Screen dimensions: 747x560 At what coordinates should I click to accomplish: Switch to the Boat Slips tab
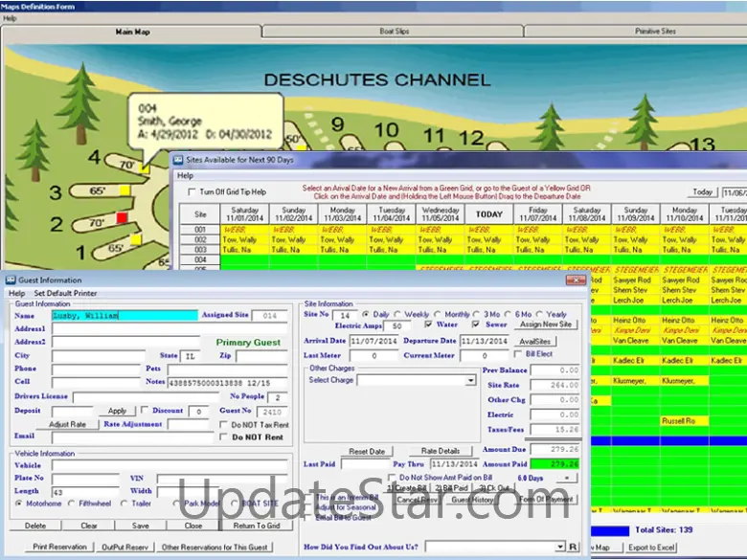[394, 32]
